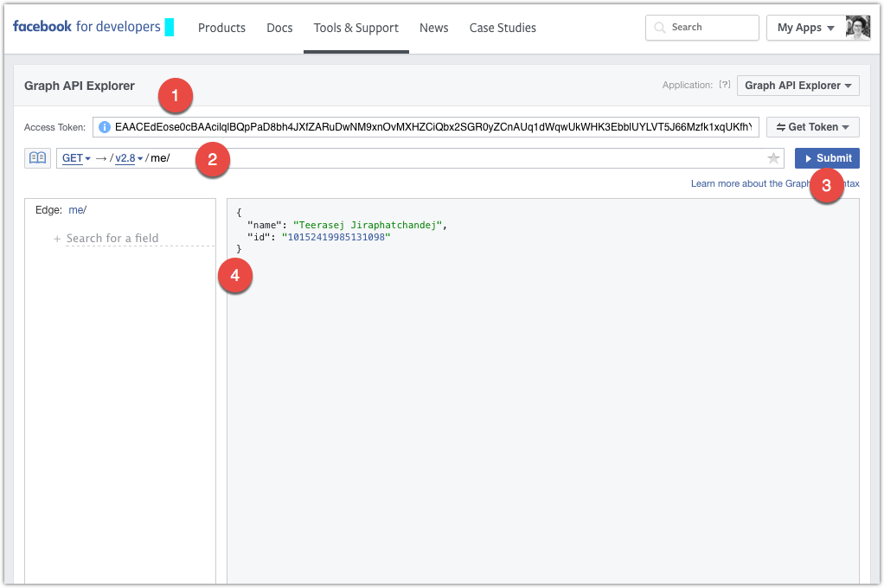The image size is (884, 588).
Task: Open the Get Token dropdown
Action: (x=811, y=126)
